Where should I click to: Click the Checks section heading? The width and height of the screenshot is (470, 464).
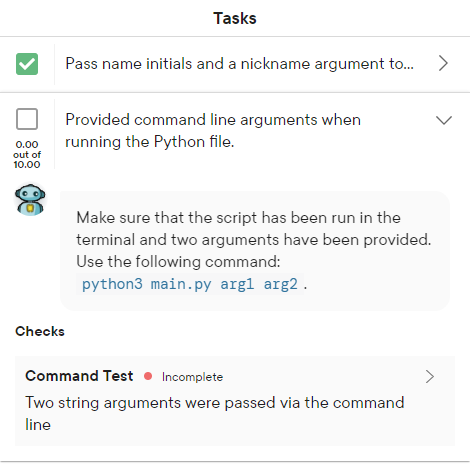pyautogui.click(x=40, y=331)
